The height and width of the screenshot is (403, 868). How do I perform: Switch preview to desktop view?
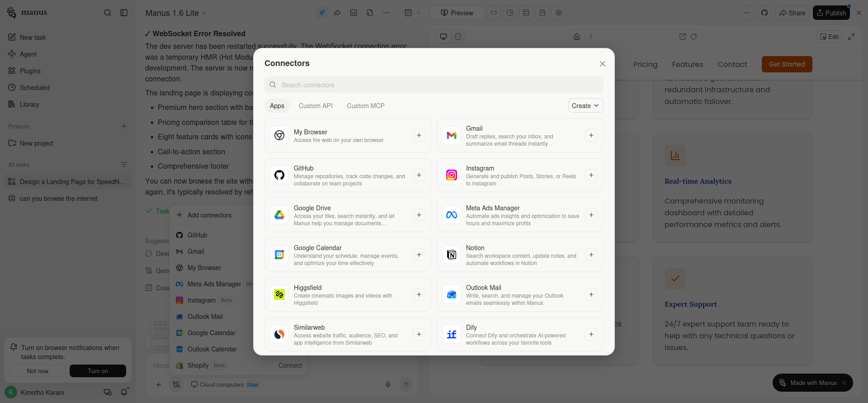[x=443, y=37]
